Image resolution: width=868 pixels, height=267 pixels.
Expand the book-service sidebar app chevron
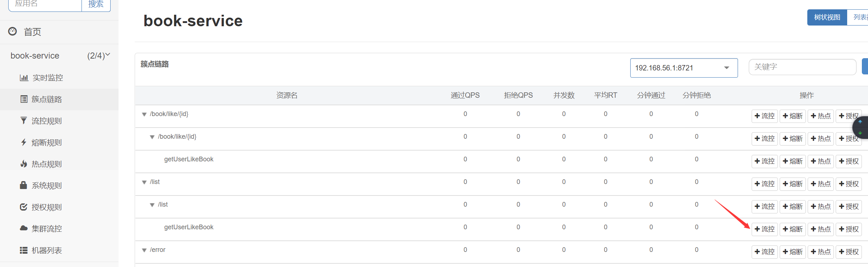point(107,55)
